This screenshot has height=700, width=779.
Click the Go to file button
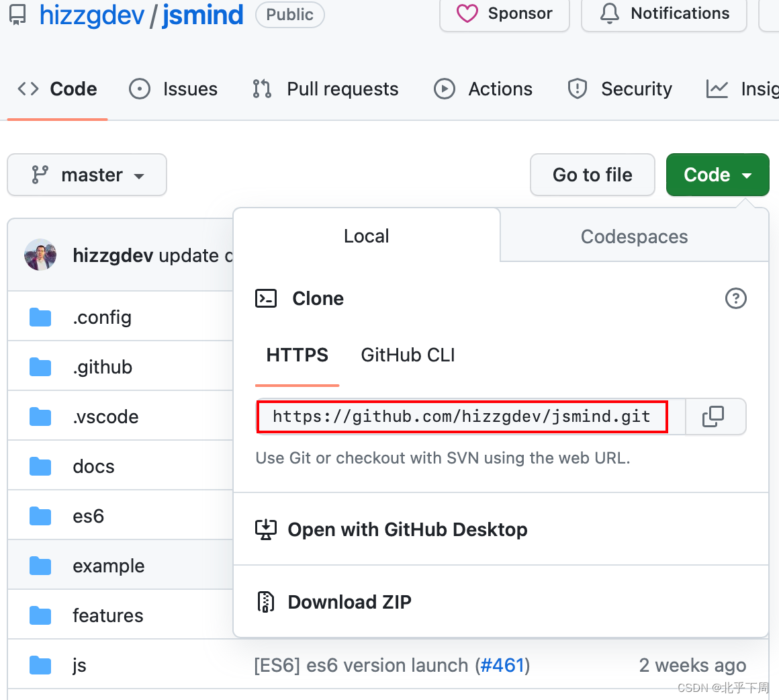coord(592,175)
